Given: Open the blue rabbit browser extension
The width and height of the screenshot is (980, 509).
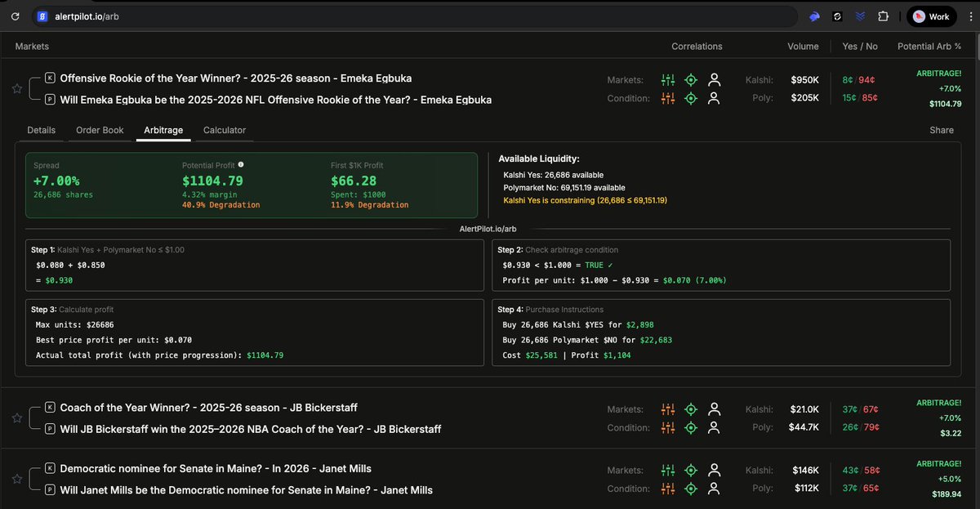Looking at the screenshot, I should 814,16.
